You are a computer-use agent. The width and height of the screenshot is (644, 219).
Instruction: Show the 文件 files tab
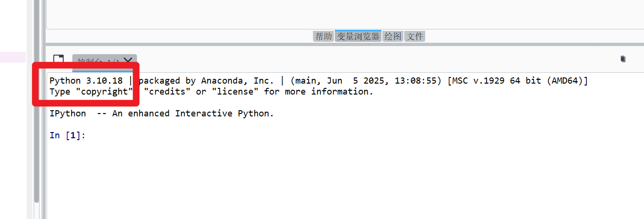(415, 37)
